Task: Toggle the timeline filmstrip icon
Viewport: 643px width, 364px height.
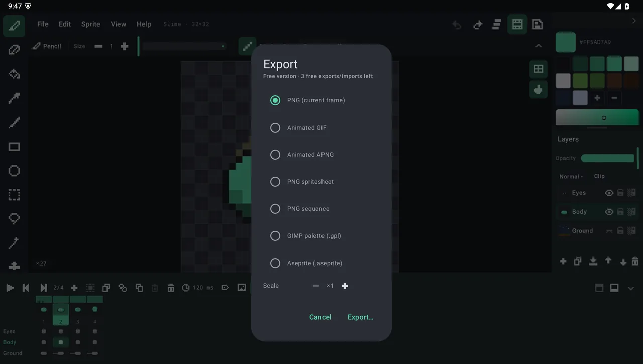Action: tap(517, 24)
